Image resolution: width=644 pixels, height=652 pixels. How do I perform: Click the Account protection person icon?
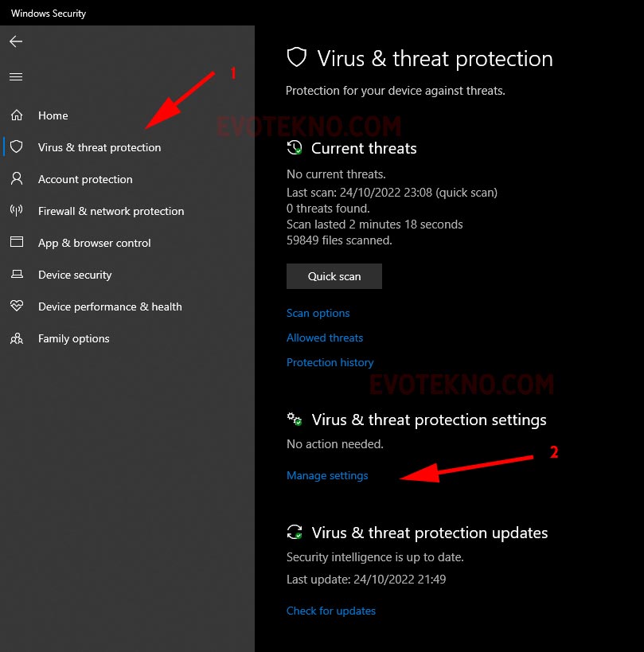[16, 179]
